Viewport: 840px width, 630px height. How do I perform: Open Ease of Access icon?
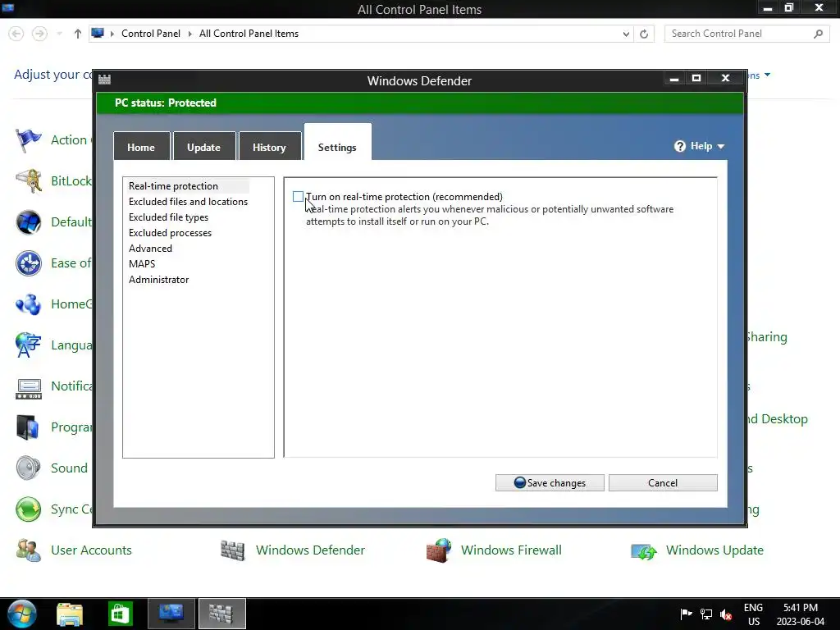(x=28, y=263)
